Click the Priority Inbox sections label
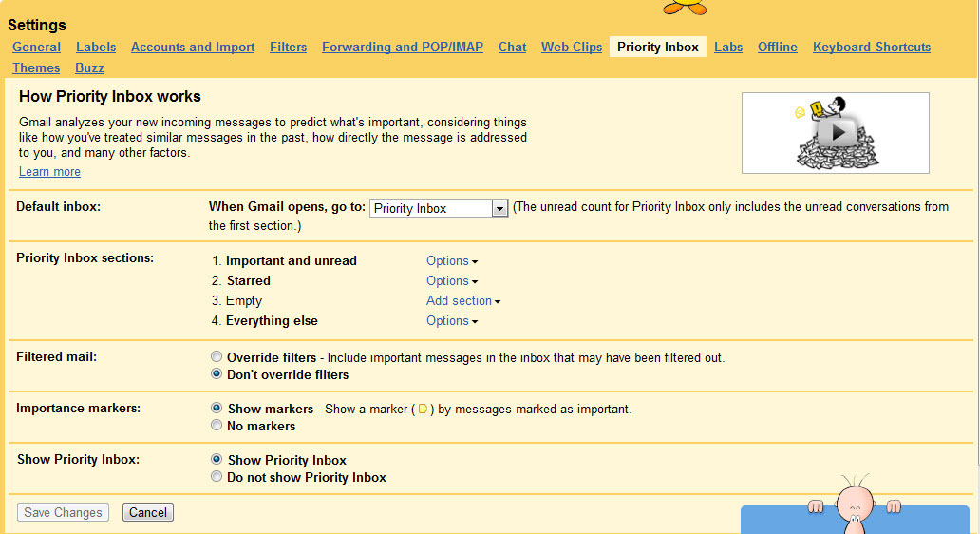The image size is (980, 534). coord(85,258)
